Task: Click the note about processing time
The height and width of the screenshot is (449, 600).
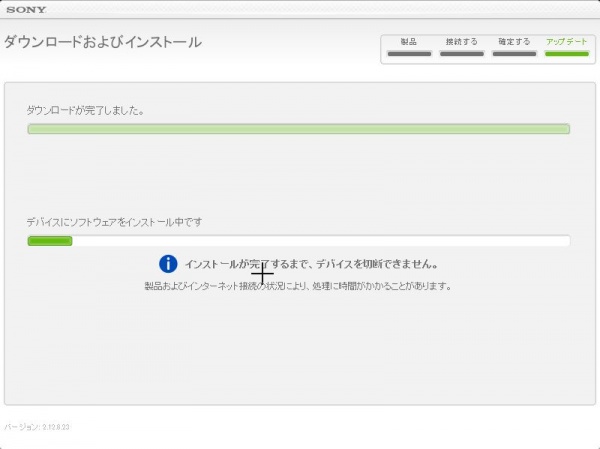Action: [298, 286]
